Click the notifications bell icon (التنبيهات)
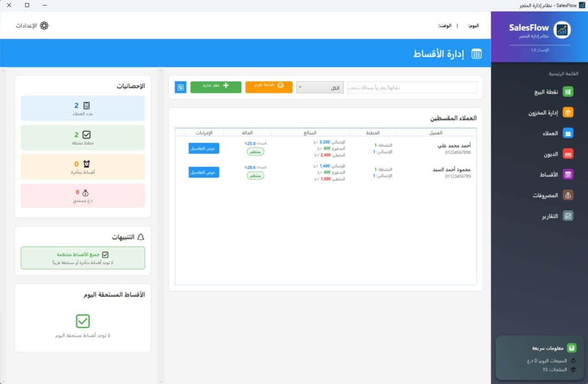588x384 pixels. click(x=141, y=237)
